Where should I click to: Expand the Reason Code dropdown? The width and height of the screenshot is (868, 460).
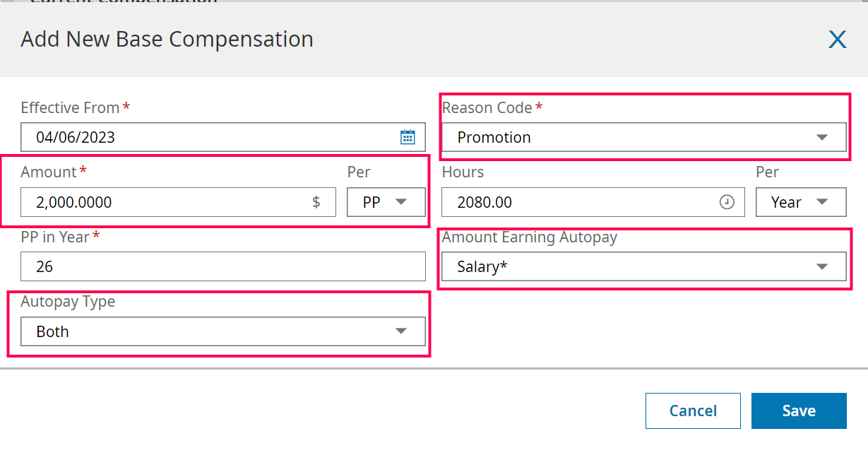821,137
